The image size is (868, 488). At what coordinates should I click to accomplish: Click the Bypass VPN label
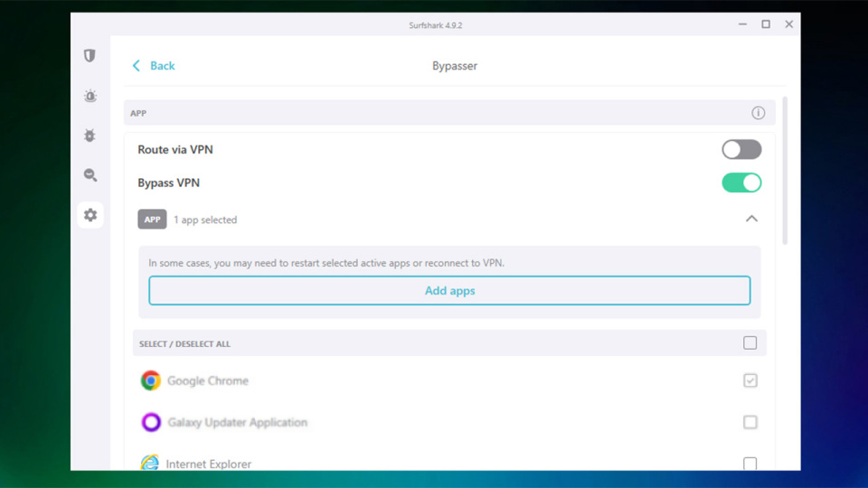pos(169,183)
